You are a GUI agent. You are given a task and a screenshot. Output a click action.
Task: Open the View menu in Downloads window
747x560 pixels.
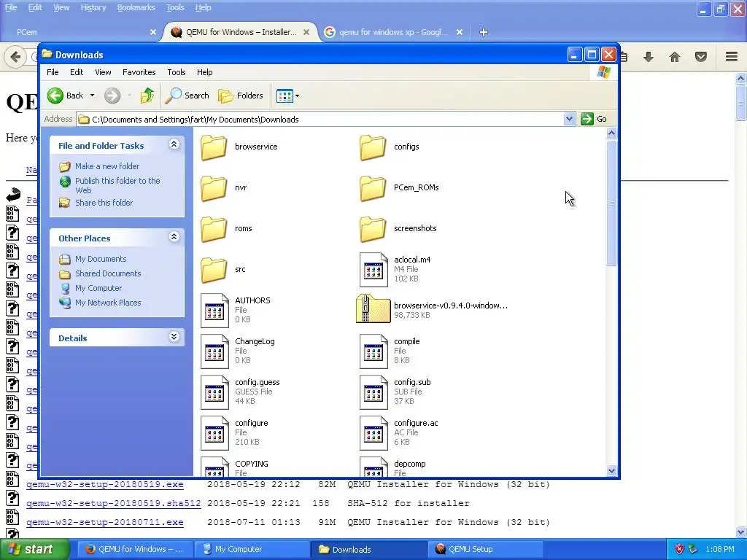(103, 72)
